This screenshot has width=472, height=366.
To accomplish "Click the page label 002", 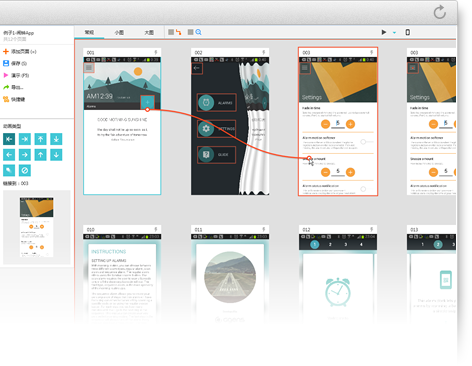I will (x=198, y=53).
